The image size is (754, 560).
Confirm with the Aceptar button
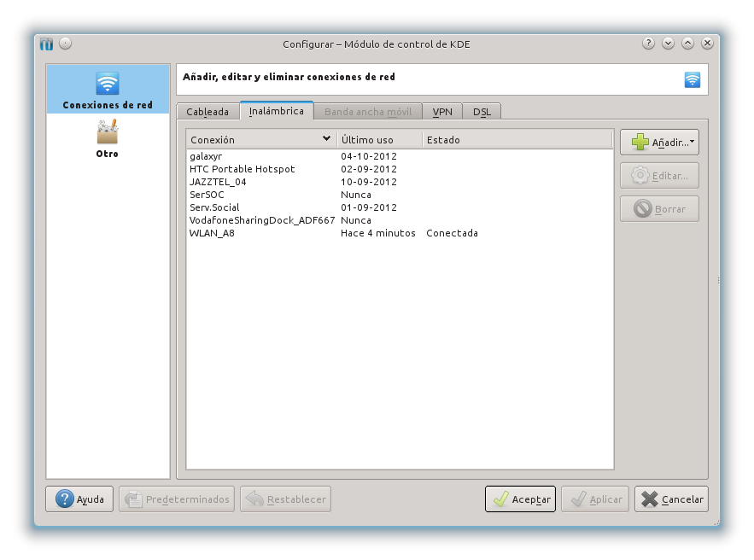520,499
